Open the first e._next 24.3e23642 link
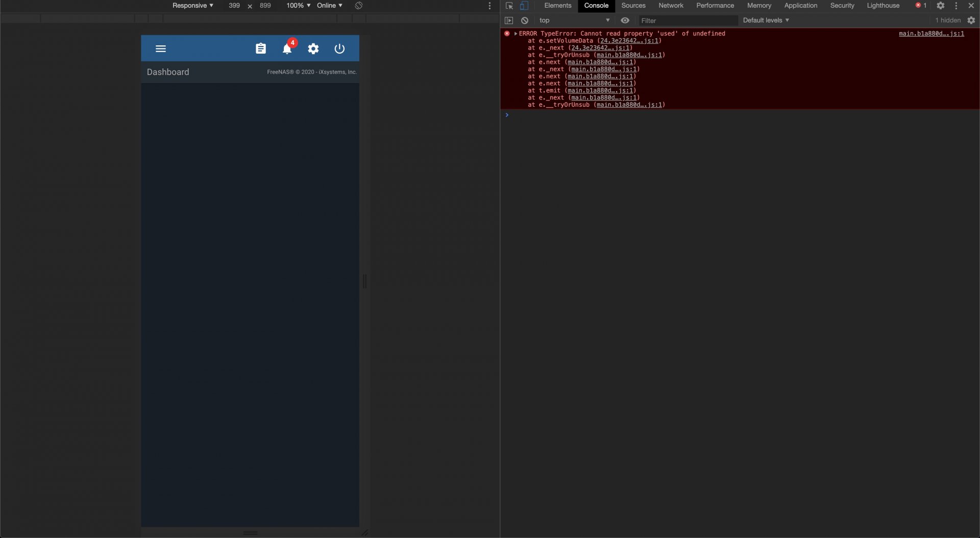980x538 pixels. tap(600, 48)
